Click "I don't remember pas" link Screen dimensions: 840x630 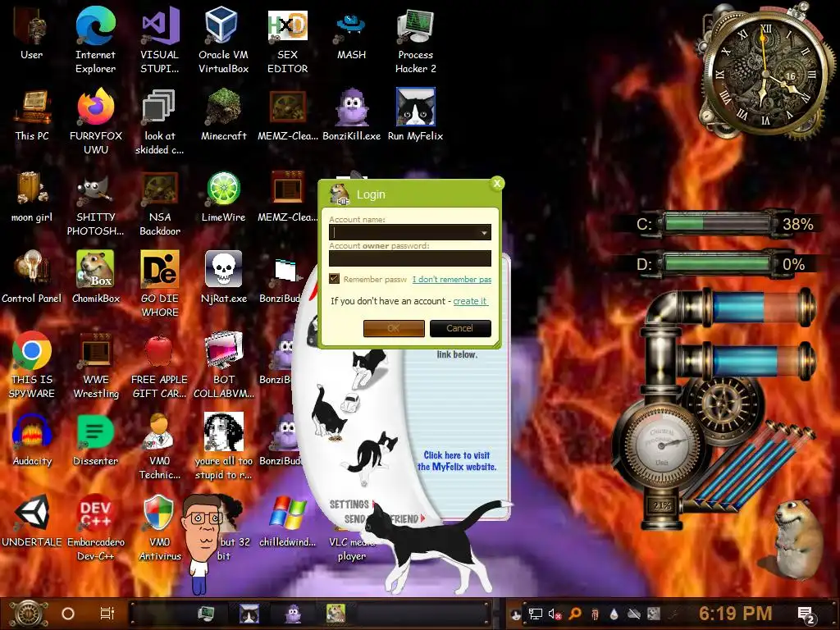click(x=452, y=279)
